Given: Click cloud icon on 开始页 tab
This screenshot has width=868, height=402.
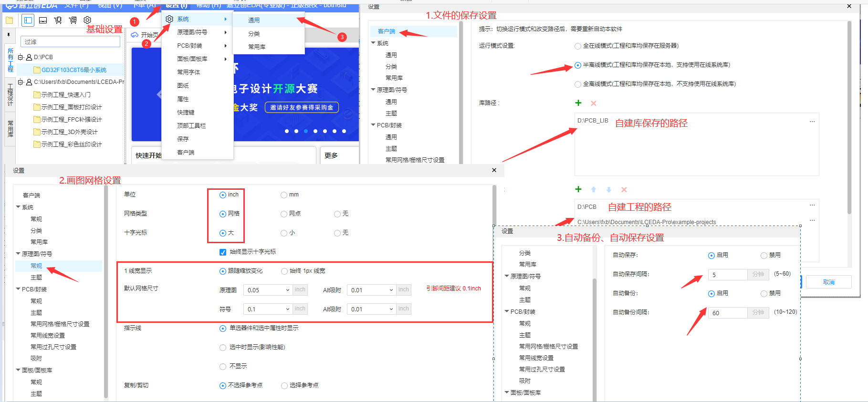Looking at the screenshot, I should pos(135,35).
